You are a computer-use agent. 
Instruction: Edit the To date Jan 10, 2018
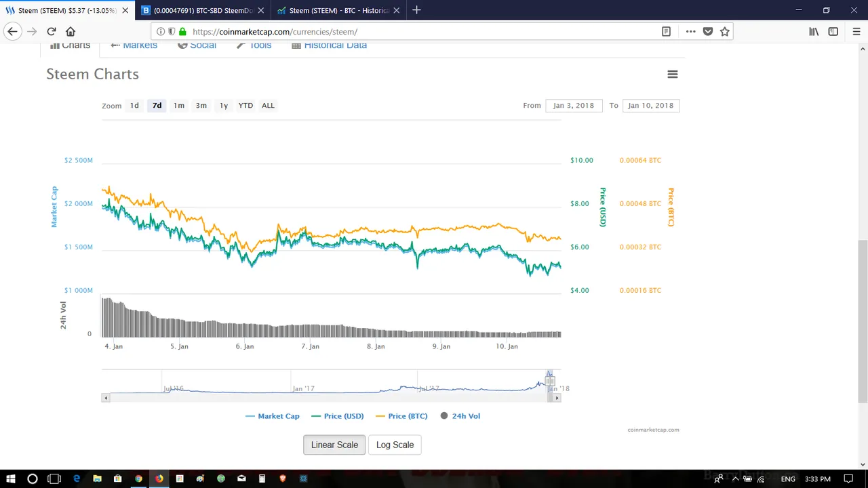coord(651,105)
